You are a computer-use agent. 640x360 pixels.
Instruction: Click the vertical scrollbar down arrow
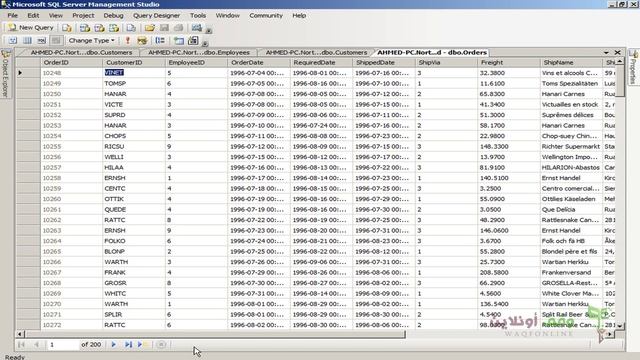pos(620,326)
